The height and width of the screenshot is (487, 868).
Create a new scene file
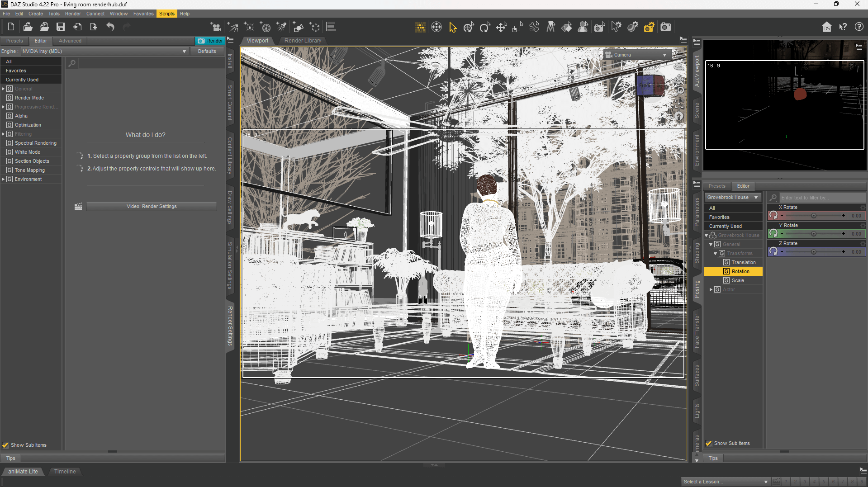click(11, 27)
